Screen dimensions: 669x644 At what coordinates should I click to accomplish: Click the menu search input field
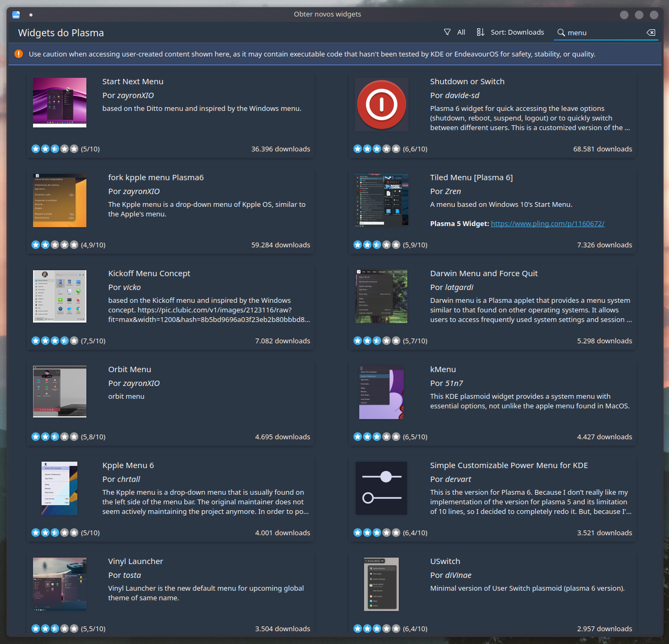tap(605, 33)
